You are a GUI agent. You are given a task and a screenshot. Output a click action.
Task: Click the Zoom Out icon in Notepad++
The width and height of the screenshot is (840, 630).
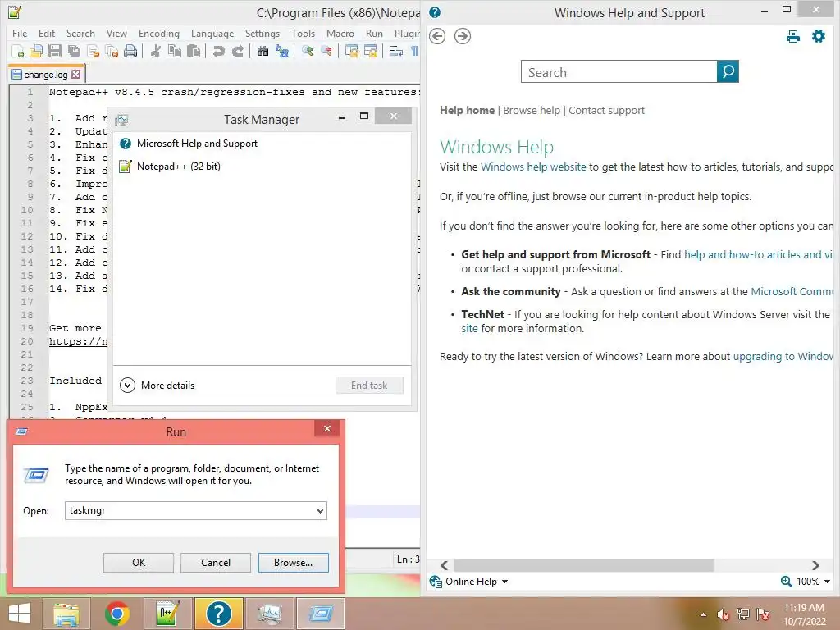pyautogui.click(x=326, y=52)
